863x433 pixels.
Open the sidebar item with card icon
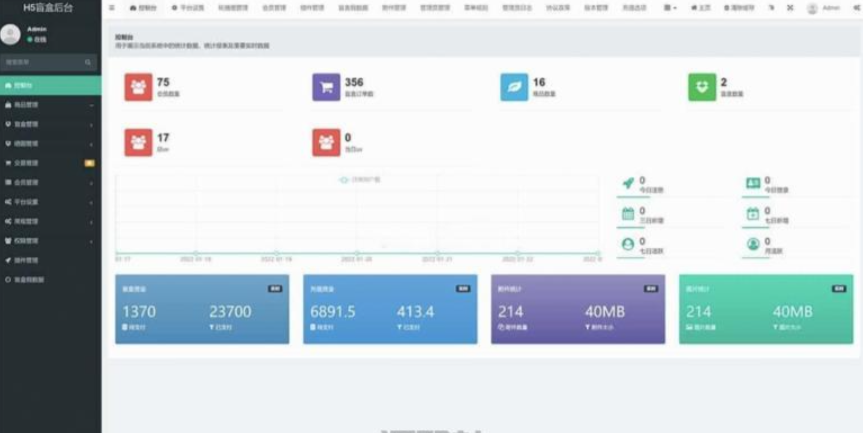pos(51,182)
